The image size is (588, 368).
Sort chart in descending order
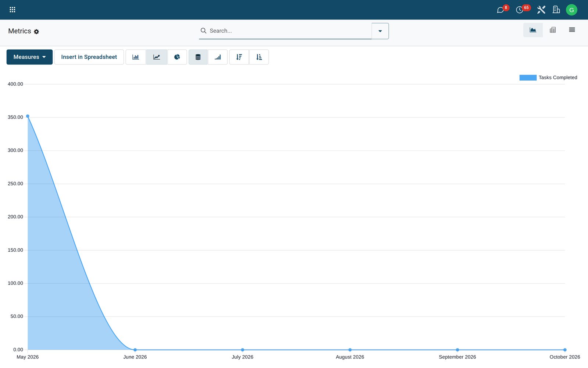coord(239,57)
